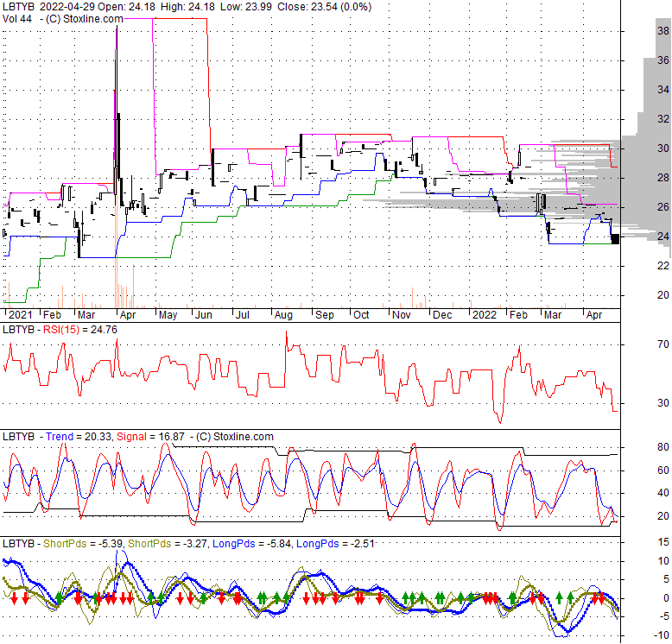Click the Trend panel axis label '80'
The height and width of the screenshot is (644, 672).
pos(663,447)
